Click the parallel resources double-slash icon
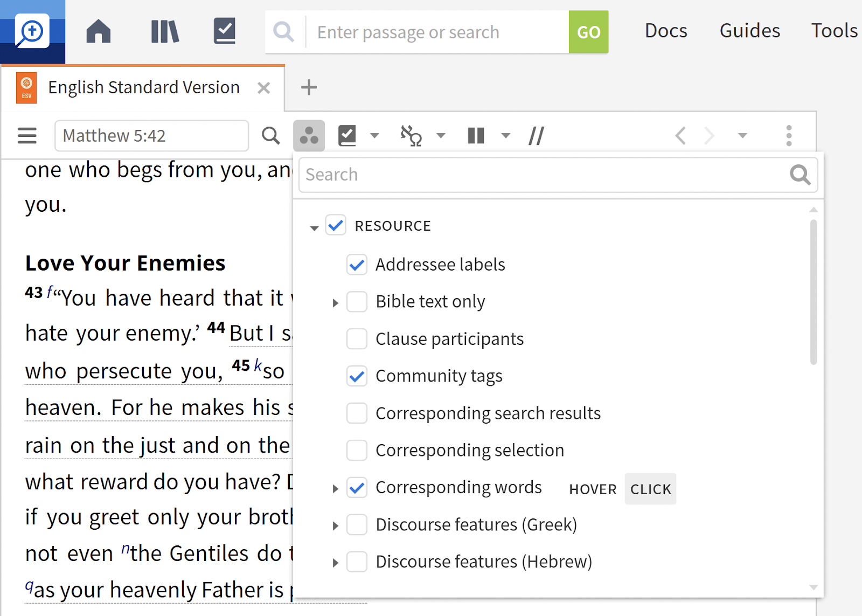The height and width of the screenshot is (616, 862). pos(536,136)
